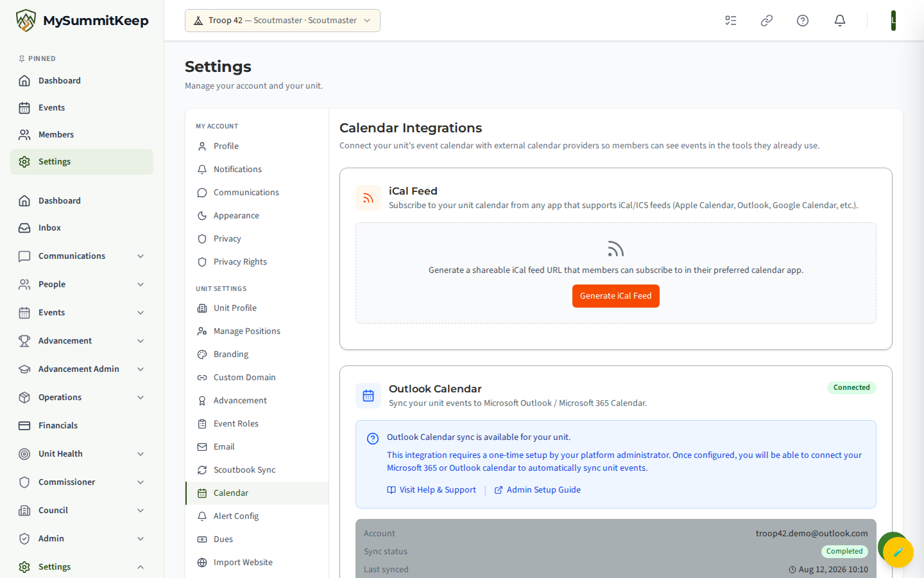Click the Aug 12, 2026 10:10 timestamp

coord(828,570)
